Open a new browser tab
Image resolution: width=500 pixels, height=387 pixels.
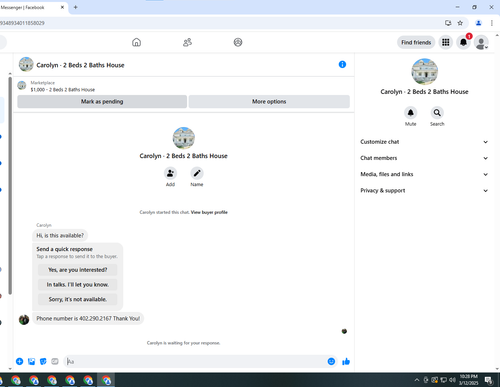[x=75, y=7]
